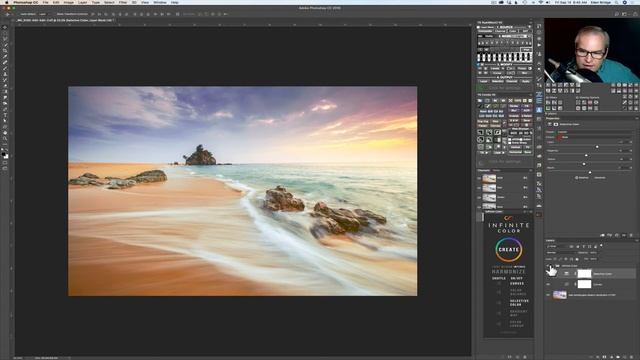Select the Eyedropper tool
The image size is (640, 360).
tap(5, 57)
